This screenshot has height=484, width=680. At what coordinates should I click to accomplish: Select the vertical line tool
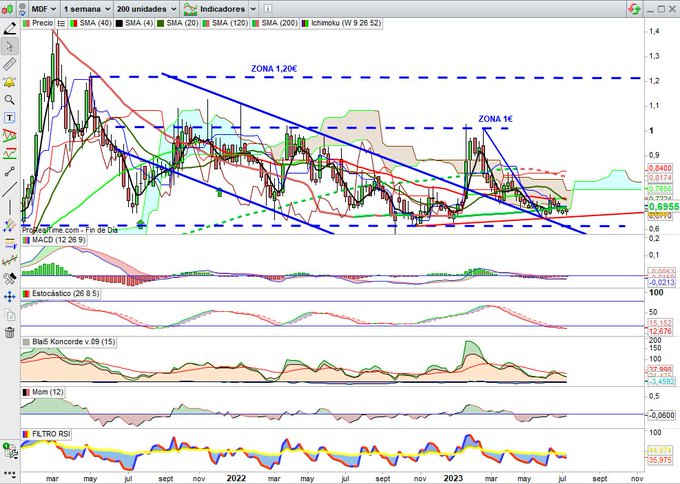pyautogui.click(x=9, y=207)
